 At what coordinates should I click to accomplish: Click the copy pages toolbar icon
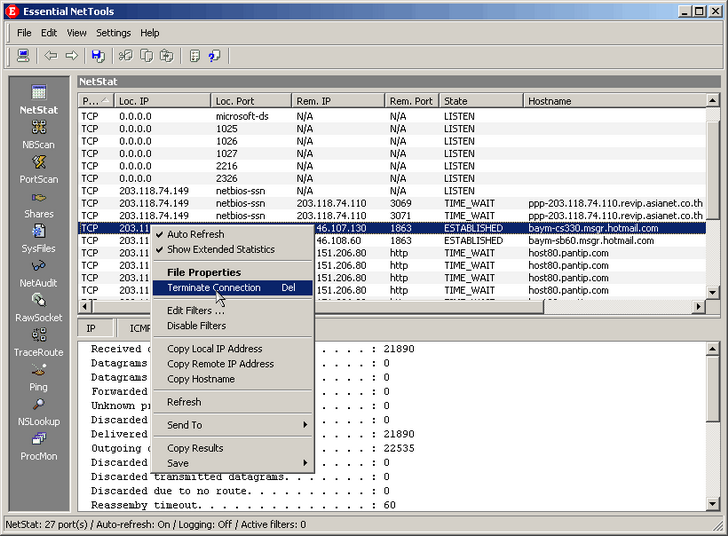146,56
